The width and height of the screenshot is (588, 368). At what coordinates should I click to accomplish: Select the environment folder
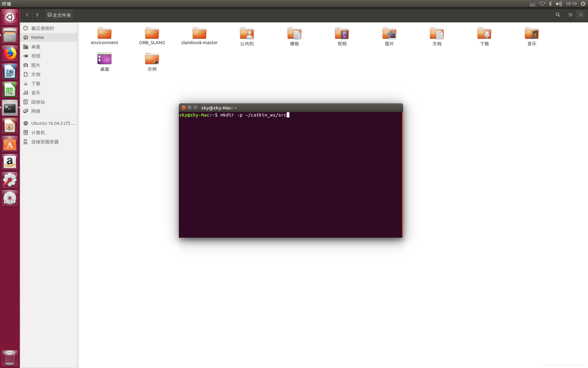pyautogui.click(x=104, y=36)
